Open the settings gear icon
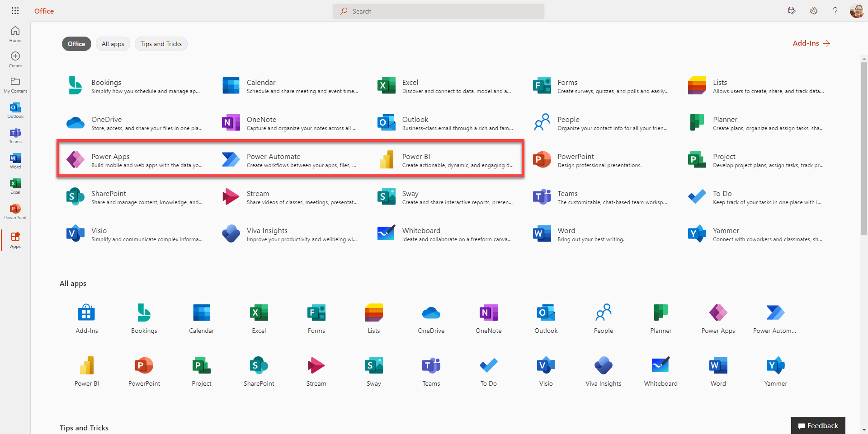This screenshot has height=434, width=868. click(814, 11)
